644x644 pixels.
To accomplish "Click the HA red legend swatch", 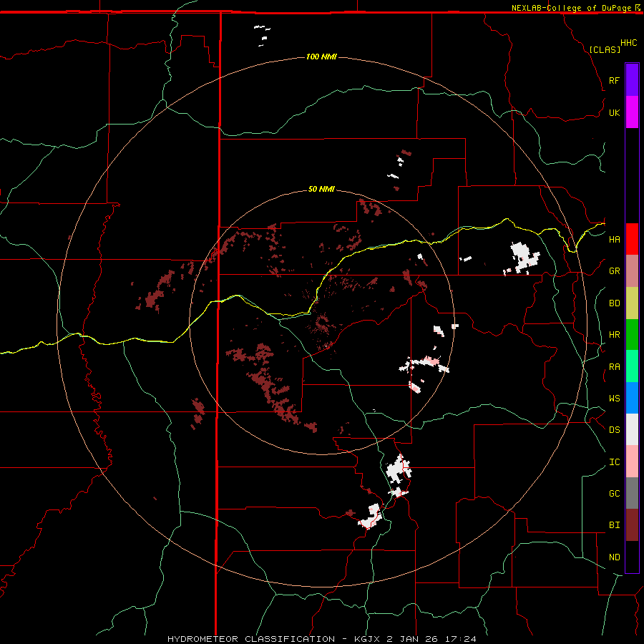I will coord(632,239).
